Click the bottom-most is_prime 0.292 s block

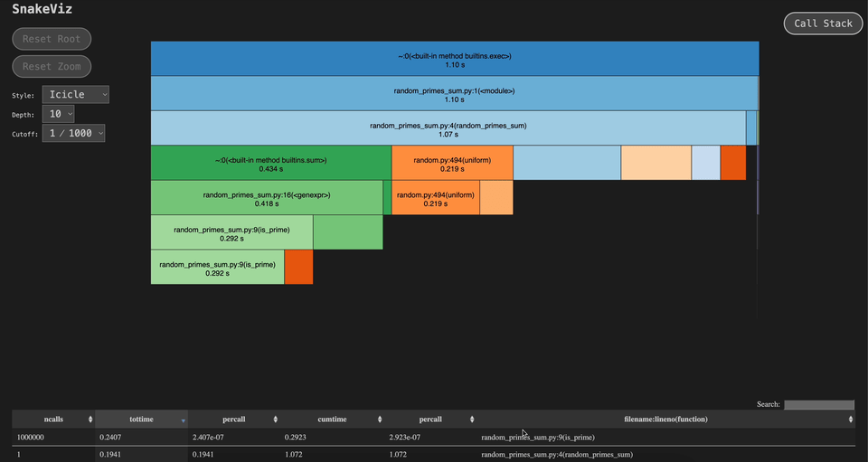[218, 268]
